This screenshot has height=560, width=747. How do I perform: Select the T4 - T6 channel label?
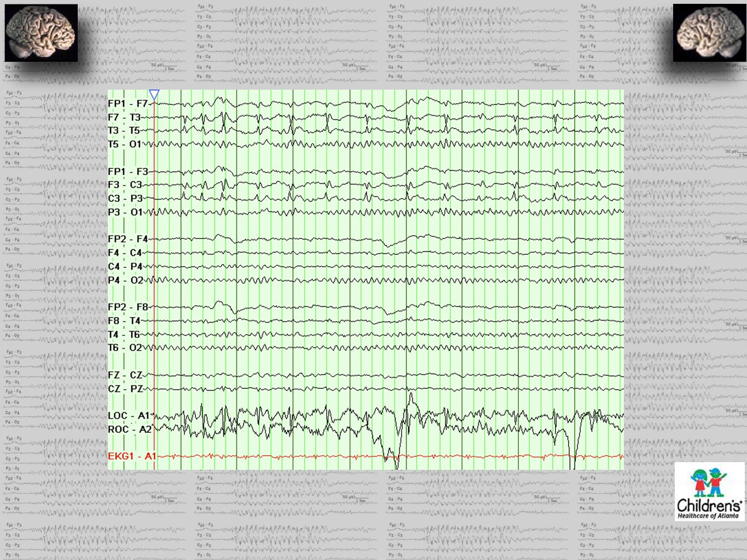(x=124, y=334)
